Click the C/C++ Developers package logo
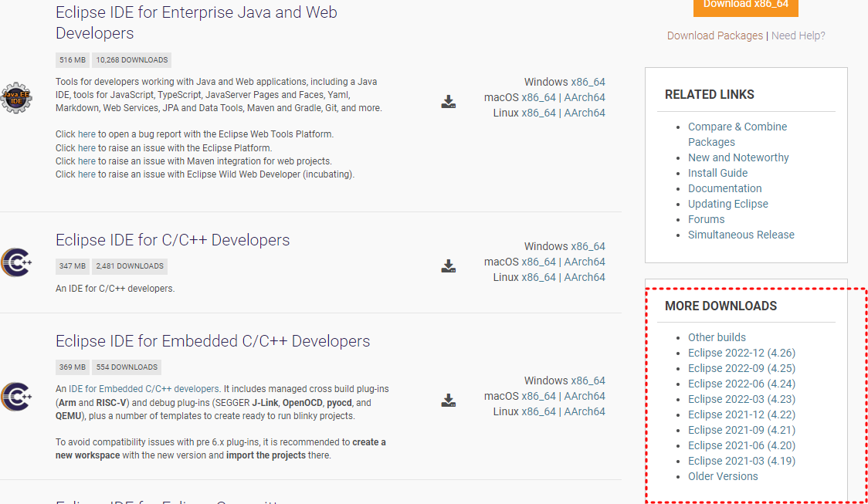The width and height of the screenshot is (868, 504). click(x=16, y=262)
